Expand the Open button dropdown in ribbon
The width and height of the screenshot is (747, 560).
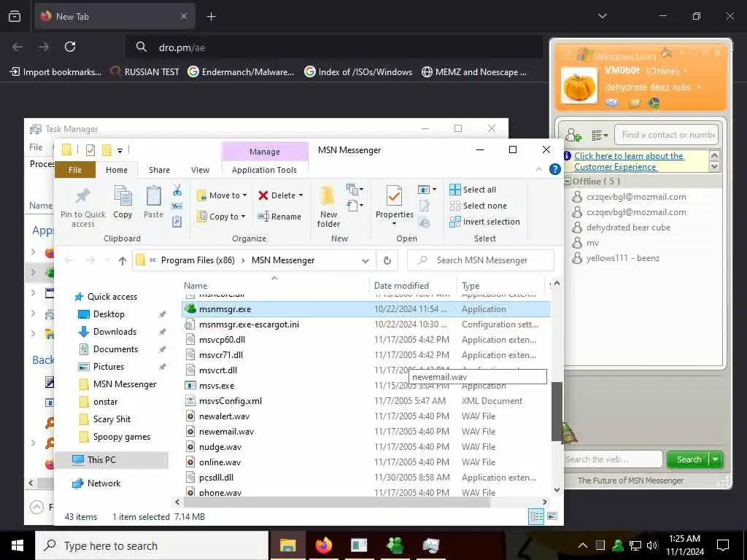click(x=434, y=190)
